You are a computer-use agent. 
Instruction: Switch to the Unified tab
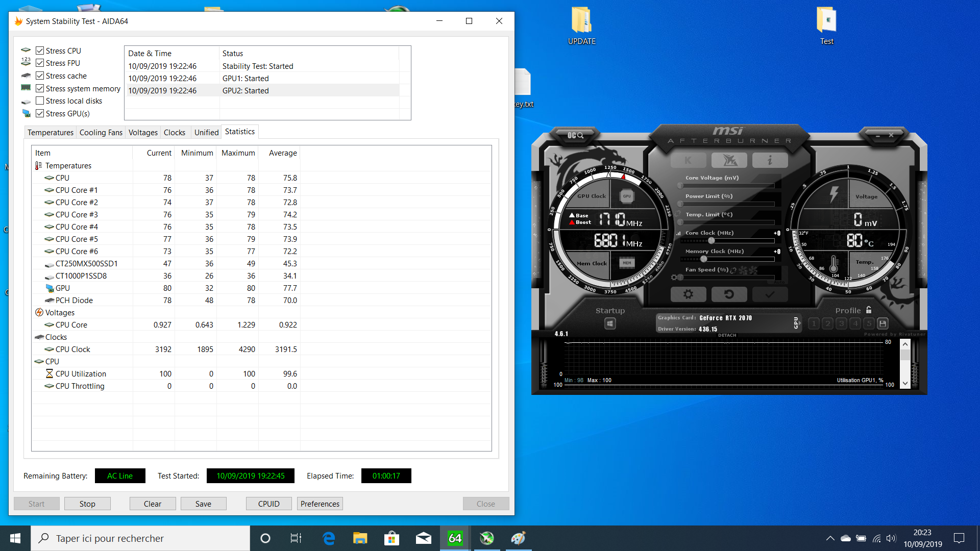[x=206, y=132]
